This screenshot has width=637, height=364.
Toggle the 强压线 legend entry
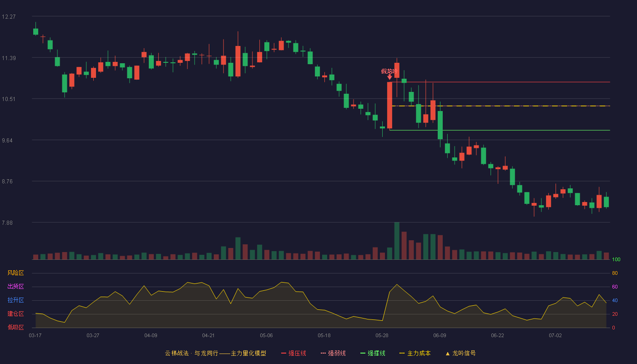tap(293, 353)
